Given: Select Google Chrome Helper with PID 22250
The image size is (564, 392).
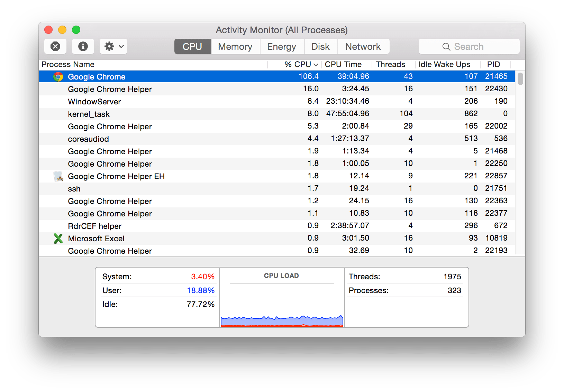Looking at the screenshot, I should [110, 164].
